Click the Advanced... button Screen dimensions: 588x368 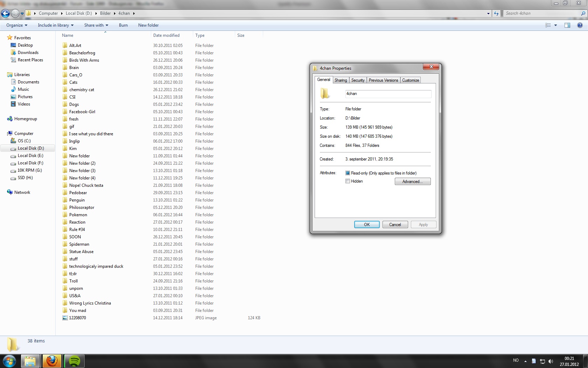[413, 182]
